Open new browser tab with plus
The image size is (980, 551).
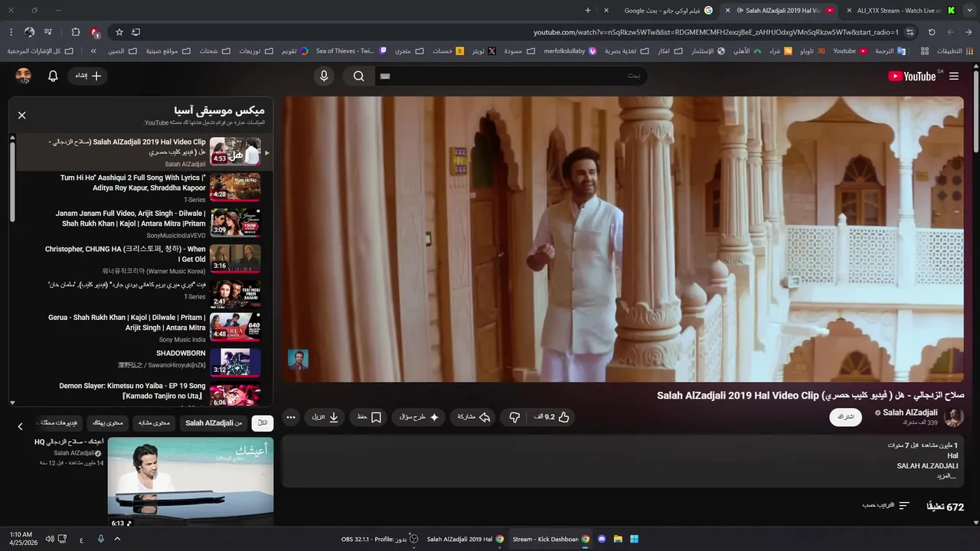[588, 11]
